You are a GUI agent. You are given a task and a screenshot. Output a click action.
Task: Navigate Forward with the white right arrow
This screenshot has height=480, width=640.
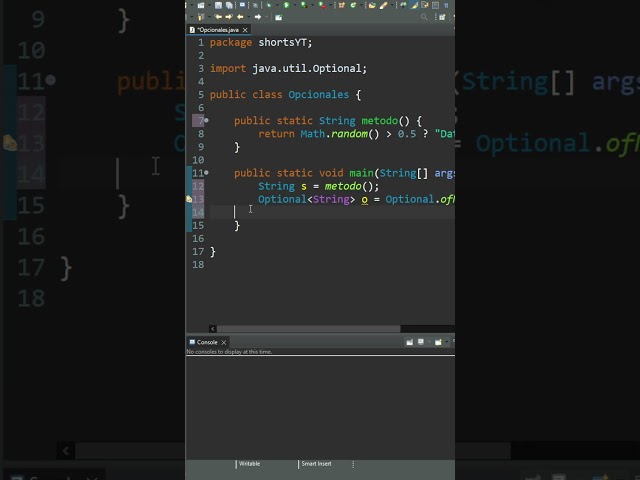click(x=258, y=17)
